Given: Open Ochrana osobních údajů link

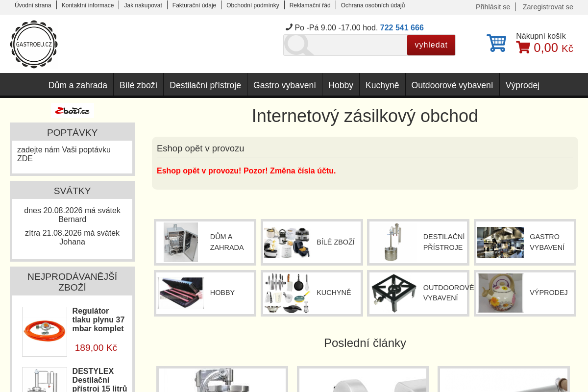Looking at the screenshot, I should pos(373,5).
